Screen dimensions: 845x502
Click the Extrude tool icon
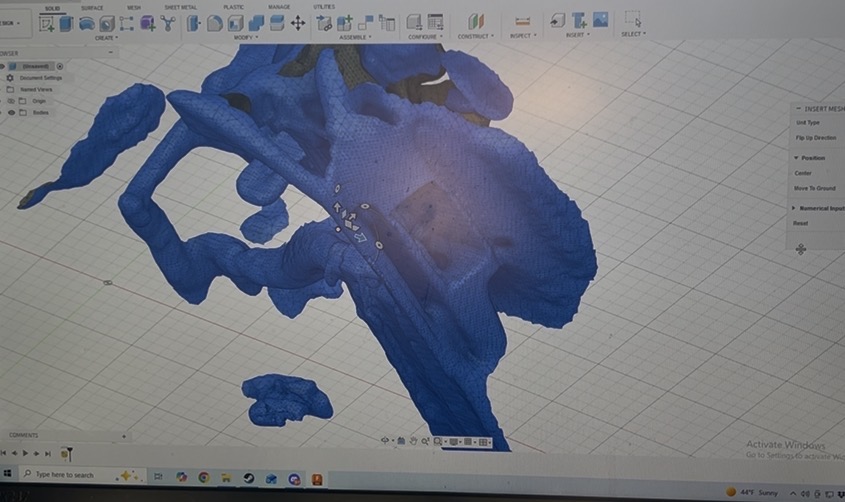click(66, 22)
